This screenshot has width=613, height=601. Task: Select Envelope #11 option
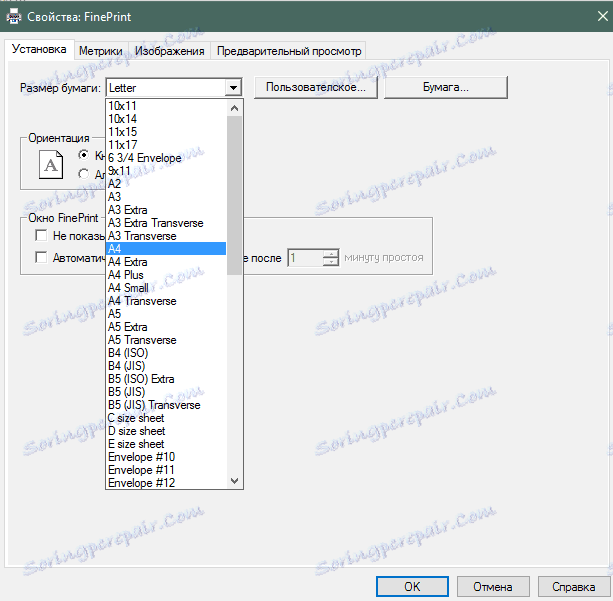pos(166,470)
